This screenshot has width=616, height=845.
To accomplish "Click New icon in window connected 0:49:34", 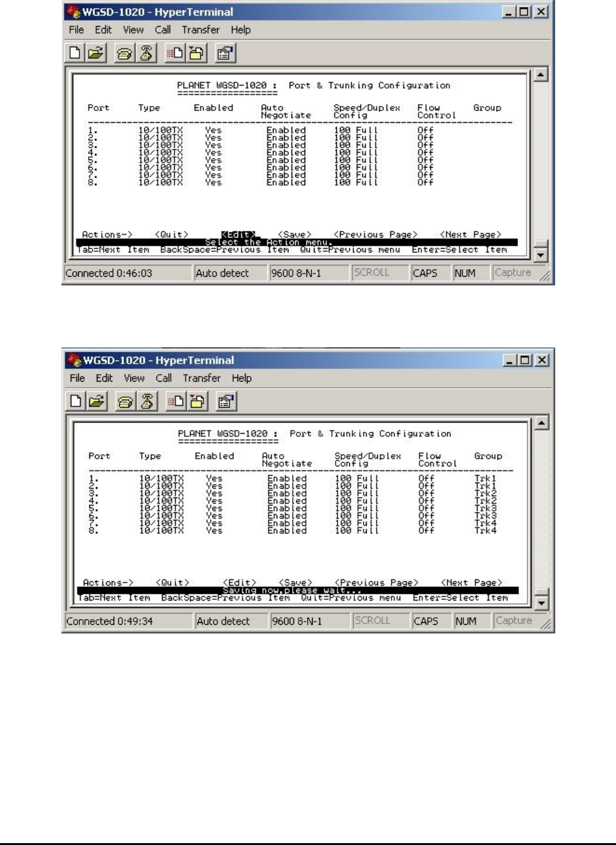I will (x=76, y=401).
